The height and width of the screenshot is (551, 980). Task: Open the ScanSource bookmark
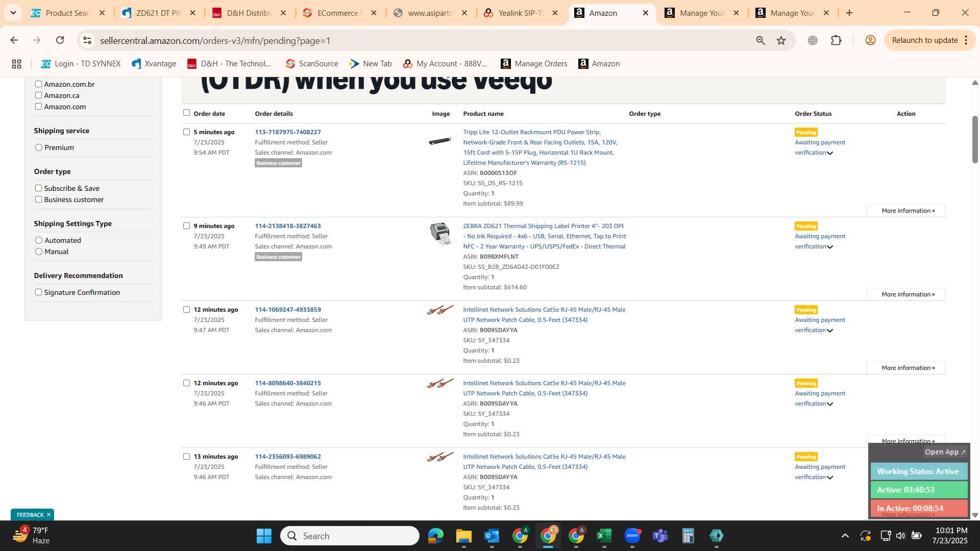pos(312,64)
